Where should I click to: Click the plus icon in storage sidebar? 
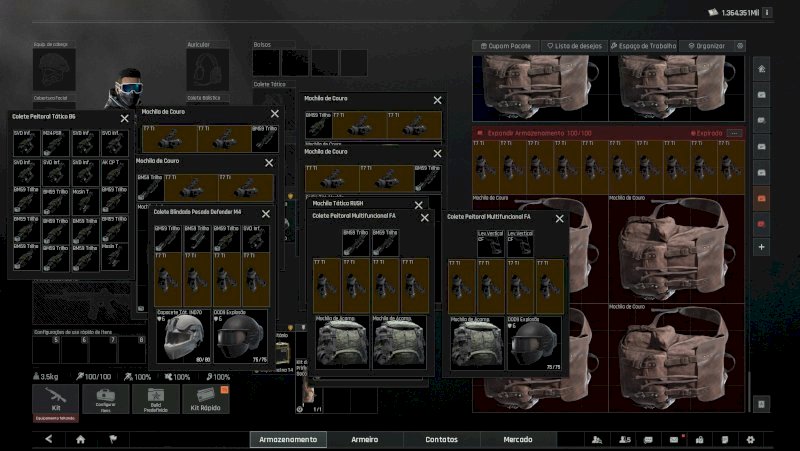click(x=762, y=246)
